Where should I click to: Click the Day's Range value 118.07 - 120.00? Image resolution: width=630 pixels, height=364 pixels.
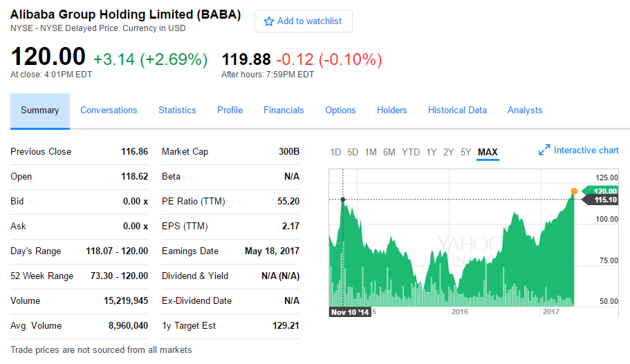pyautogui.click(x=117, y=251)
